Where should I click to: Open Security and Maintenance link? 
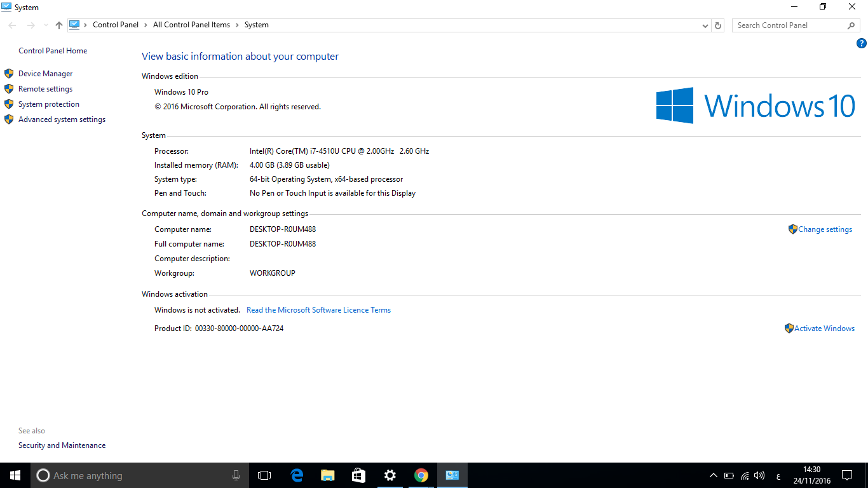click(x=62, y=445)
